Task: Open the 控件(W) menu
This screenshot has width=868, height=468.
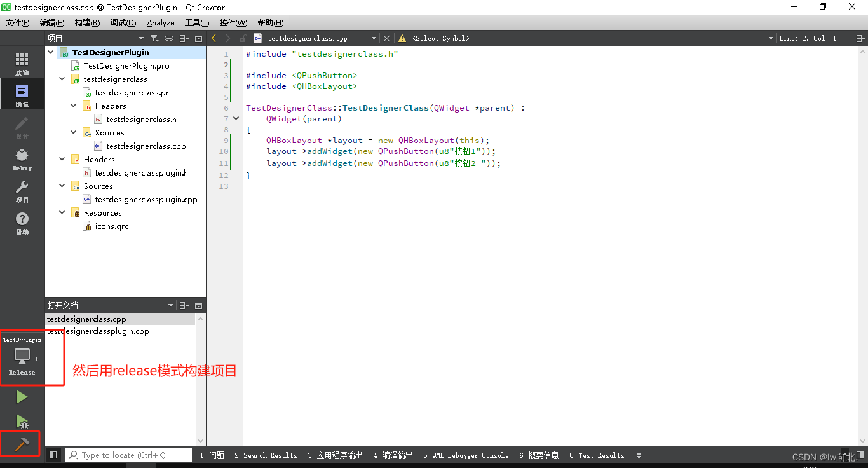Action: [233, 23]
